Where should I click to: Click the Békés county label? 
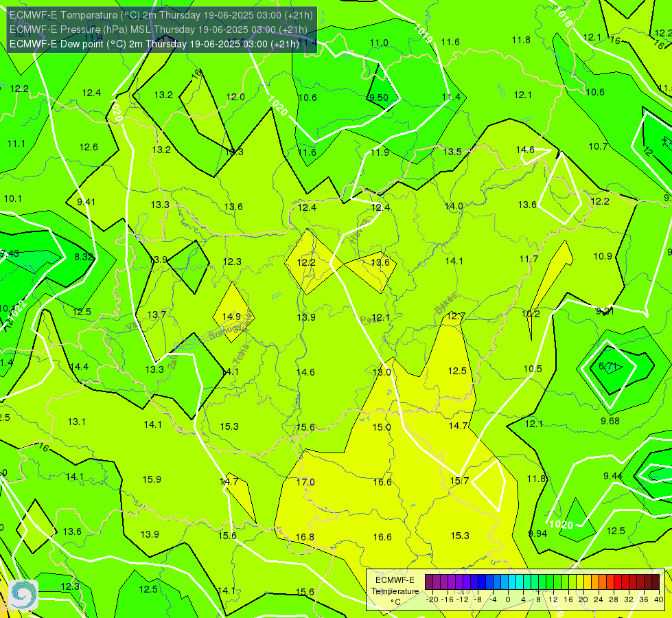click(445, 304)
